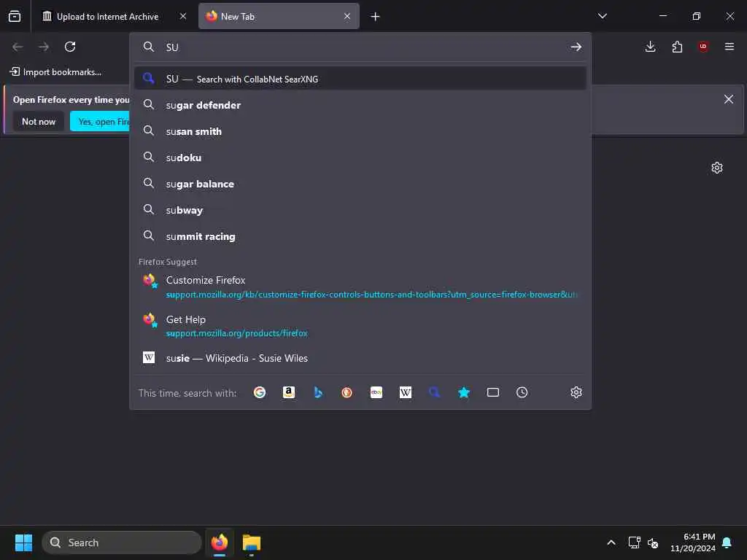Search with the Amazon engine icon
Viewport: 747px width, 560px height.
pyautogui.click(x=289, y=392)
